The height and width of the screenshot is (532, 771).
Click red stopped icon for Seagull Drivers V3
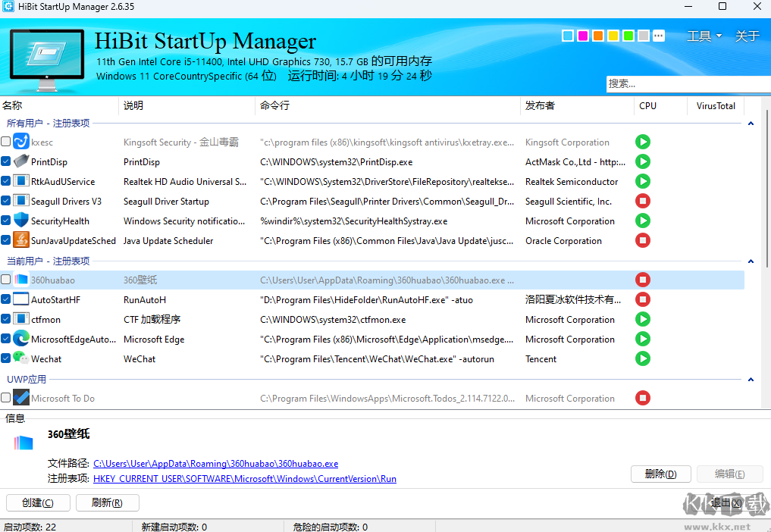tap(643, 201)
